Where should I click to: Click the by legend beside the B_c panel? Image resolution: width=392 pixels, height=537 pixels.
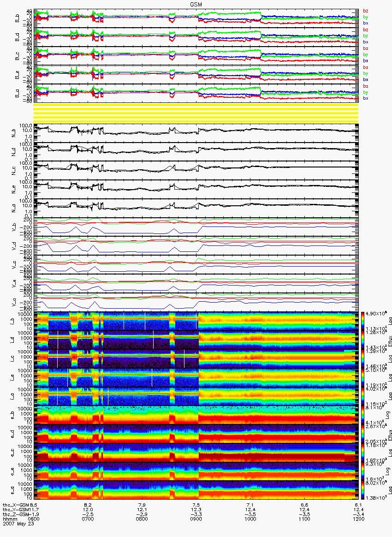366,54
